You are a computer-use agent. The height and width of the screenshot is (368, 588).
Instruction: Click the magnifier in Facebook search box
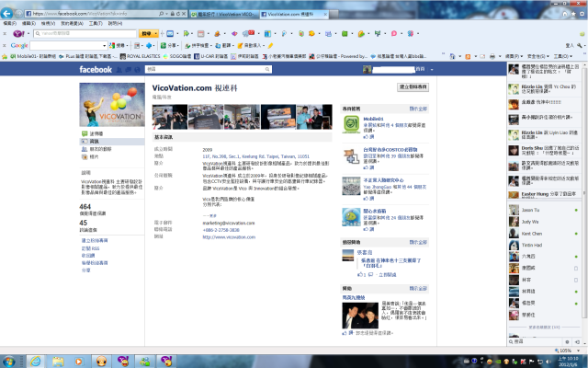(267, 69)
